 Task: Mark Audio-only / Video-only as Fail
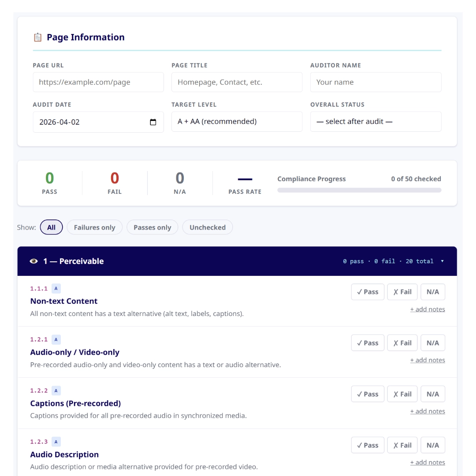point(402,343)
